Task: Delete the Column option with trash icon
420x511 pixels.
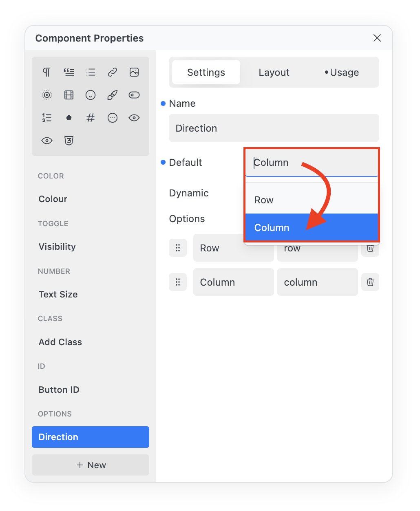Action: click(x=370, y=282)
